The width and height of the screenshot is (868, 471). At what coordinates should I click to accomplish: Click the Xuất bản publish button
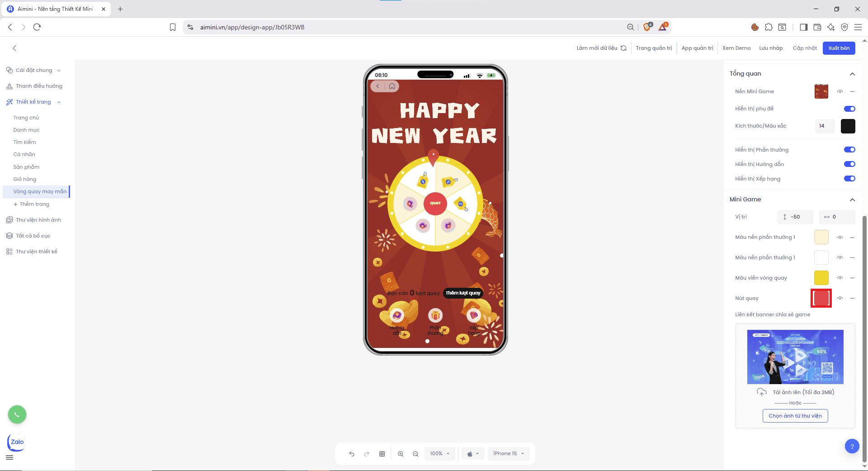(x=839, y=48)
